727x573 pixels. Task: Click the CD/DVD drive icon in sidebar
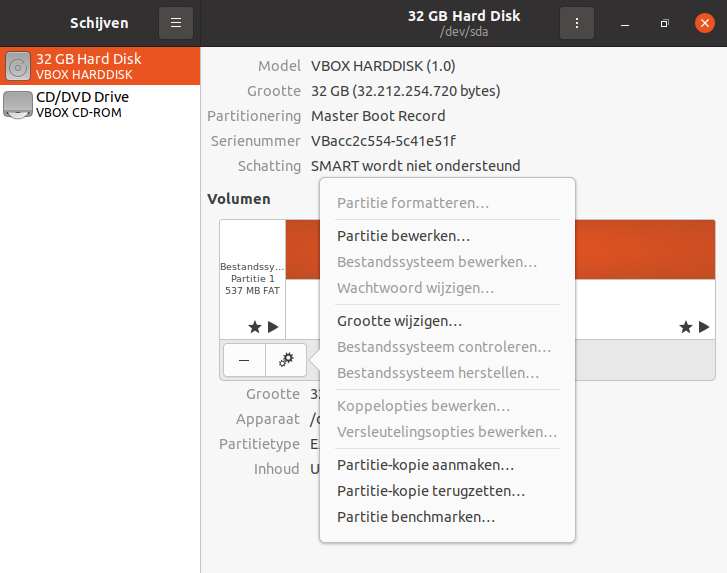tap(18, 104)
